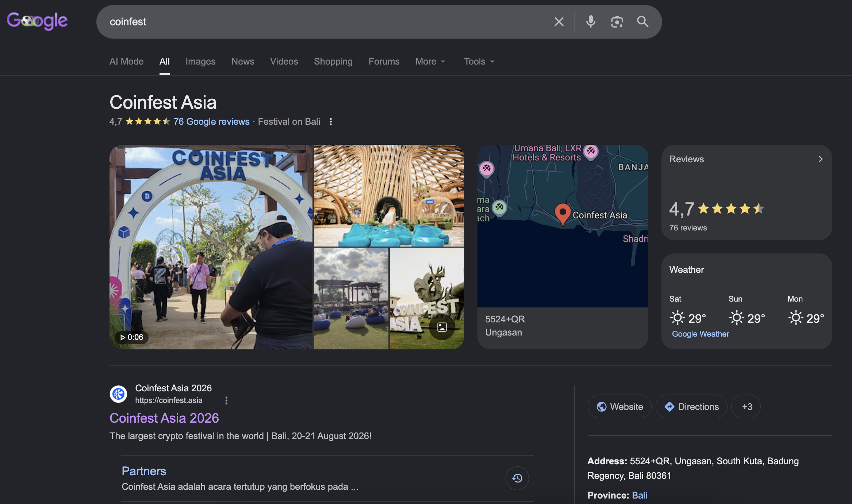The image size is (852, 504).
Task: Expand the More search filters dropdown
Action: 430,61
